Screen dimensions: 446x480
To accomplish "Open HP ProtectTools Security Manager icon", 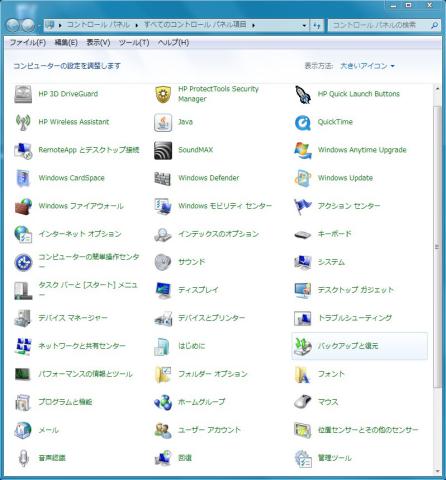I will click(163, 94).
